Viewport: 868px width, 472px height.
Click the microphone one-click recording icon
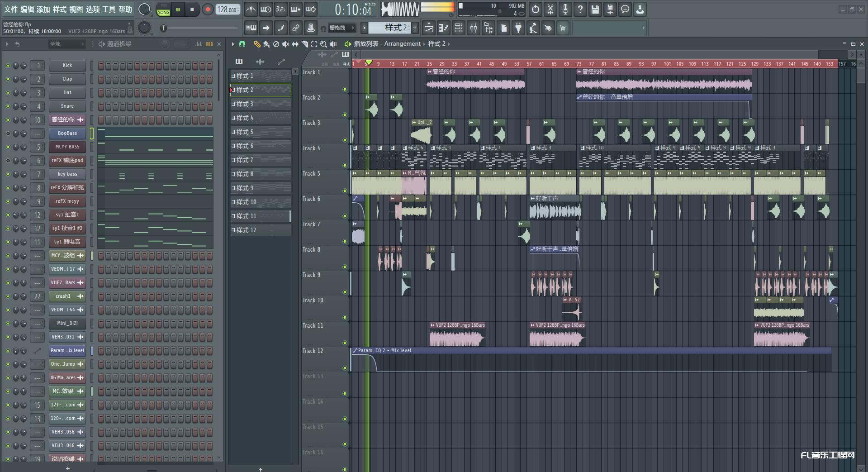pyautogui.click(x=565, y=9)
